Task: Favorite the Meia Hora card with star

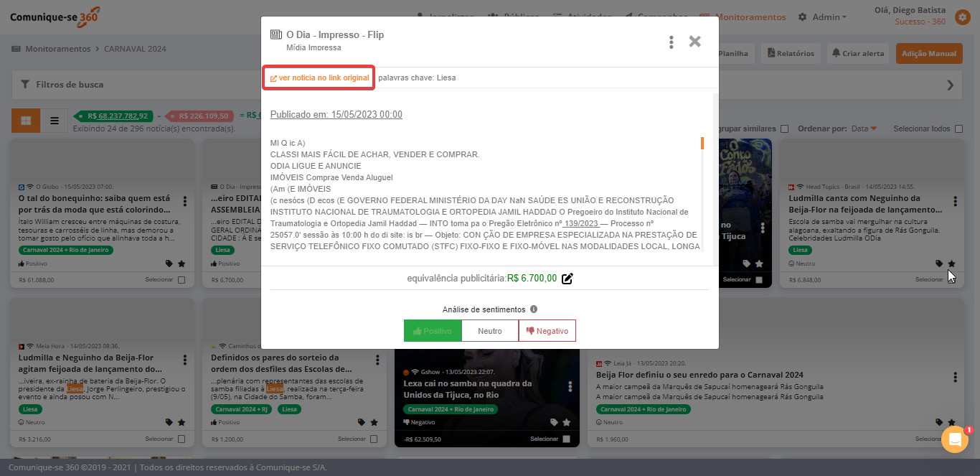Action: pos(182,423)
